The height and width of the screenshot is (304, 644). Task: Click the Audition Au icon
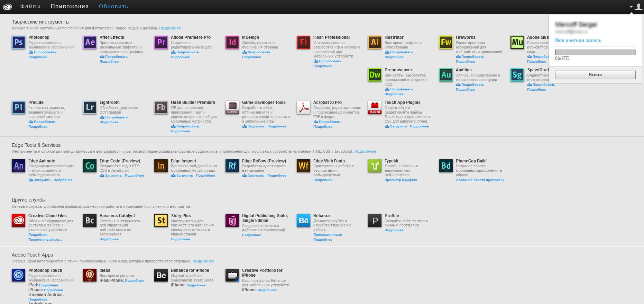[446, 75]
